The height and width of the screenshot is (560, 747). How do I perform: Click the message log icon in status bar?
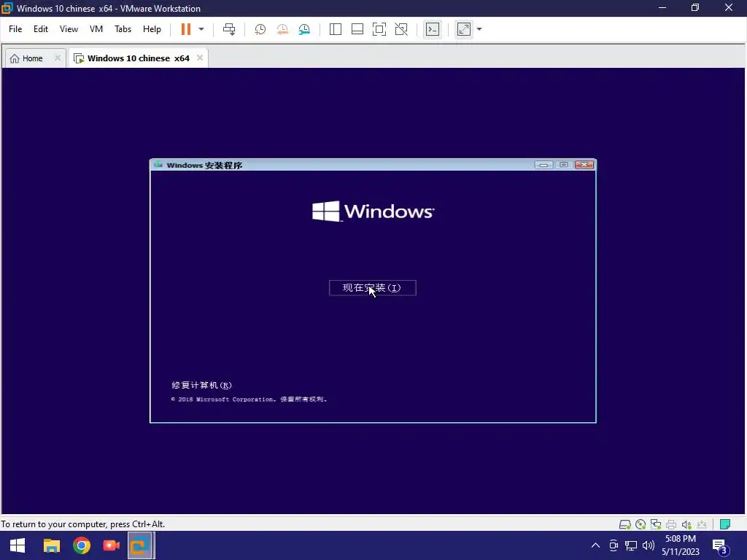pyautogui.click(x=725, y=524)
